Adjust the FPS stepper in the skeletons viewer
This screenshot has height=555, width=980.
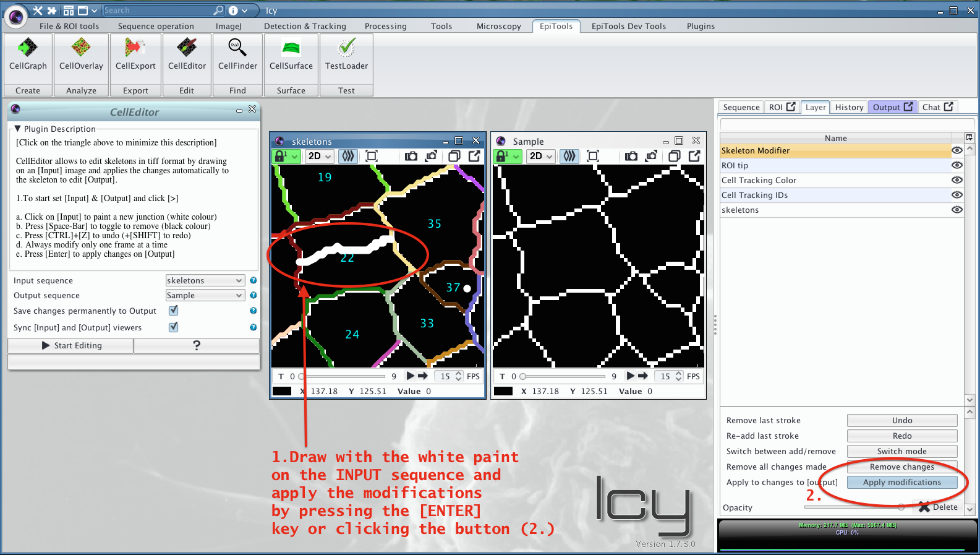pyautogui.click(x=459, y=376)
